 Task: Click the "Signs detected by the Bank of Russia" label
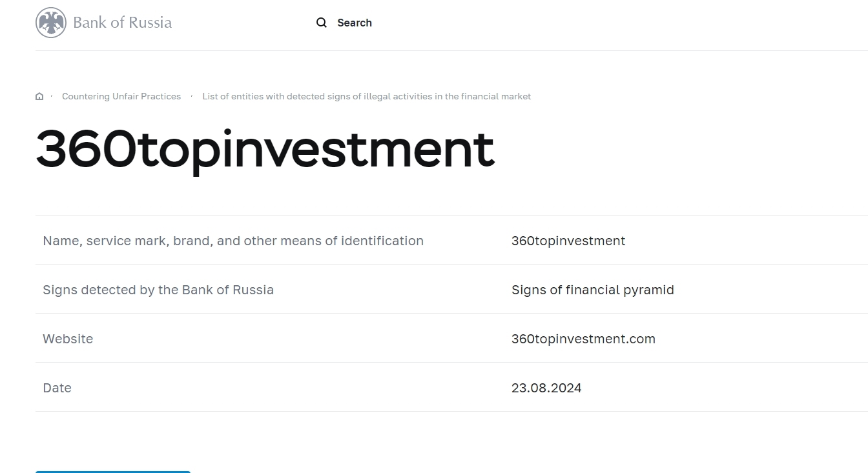158,290
